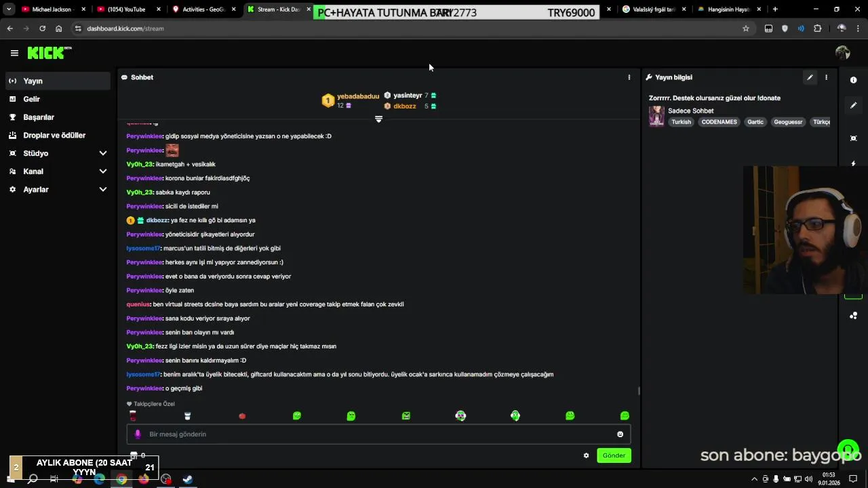Click the CODENAMES tag
This screenshot has width=868, height=488.
pos(719,122)
